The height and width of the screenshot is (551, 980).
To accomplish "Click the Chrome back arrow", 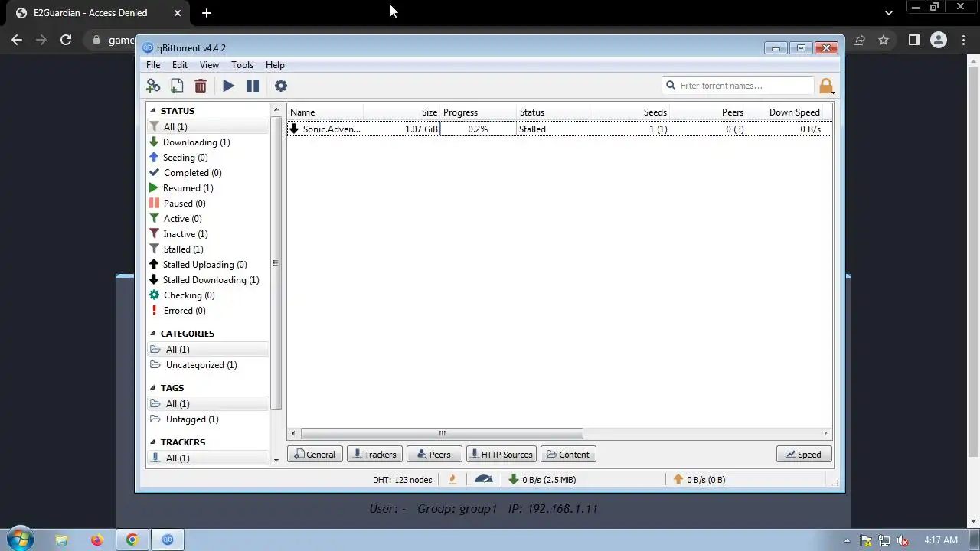I will 17,40.
